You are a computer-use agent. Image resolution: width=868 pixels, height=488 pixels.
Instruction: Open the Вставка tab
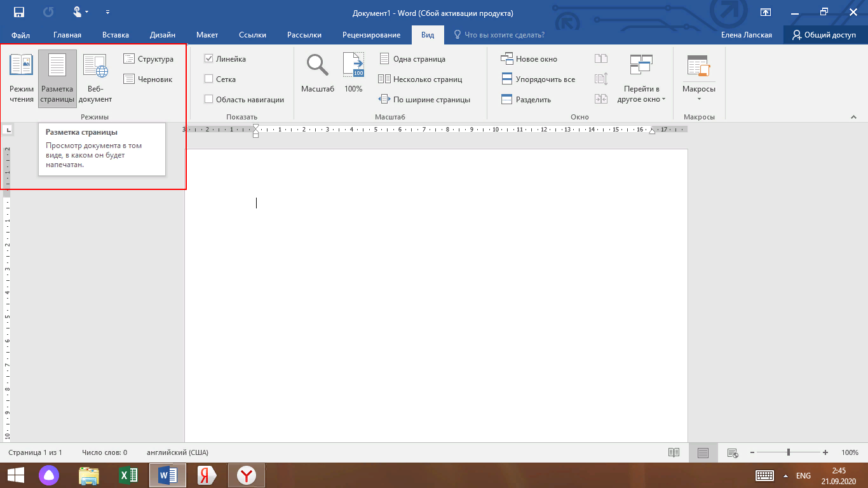pyautogui.click(x=116, y=35)
